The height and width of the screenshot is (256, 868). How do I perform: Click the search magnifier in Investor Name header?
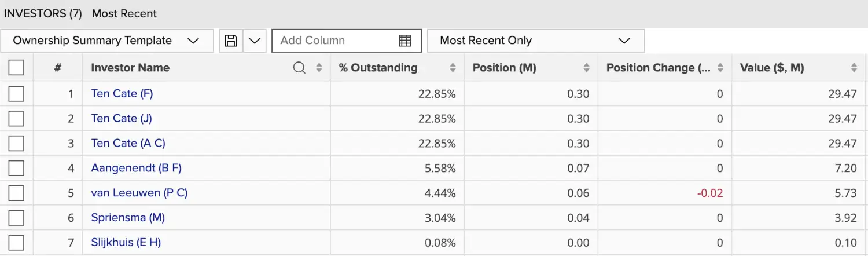tap(299, 68)
